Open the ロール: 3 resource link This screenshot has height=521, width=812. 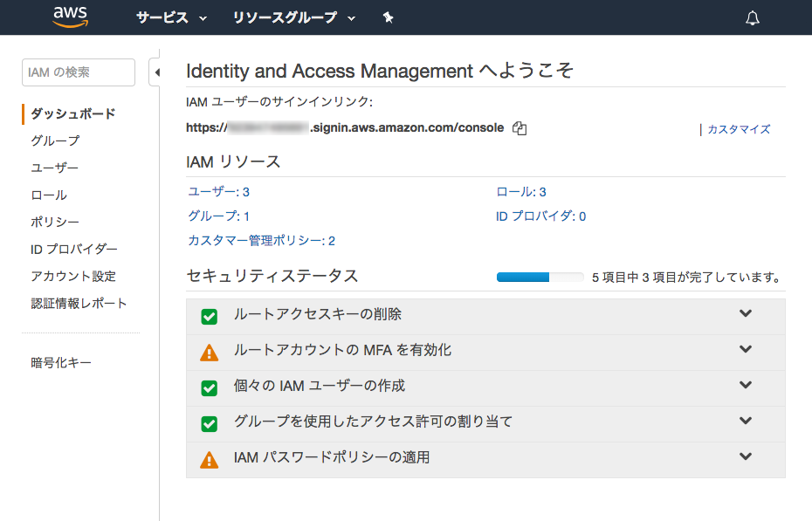pyautogui.click(x=521, y=192)
